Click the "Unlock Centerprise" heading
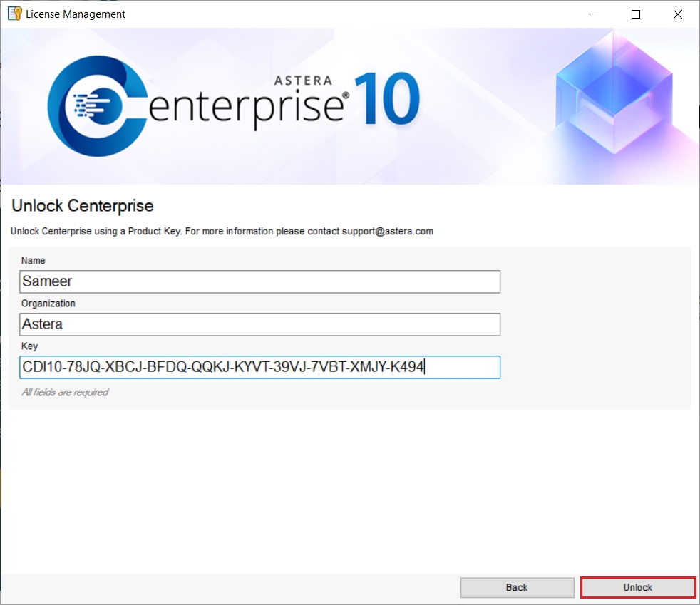700x605 pixels. coord(83,206)
